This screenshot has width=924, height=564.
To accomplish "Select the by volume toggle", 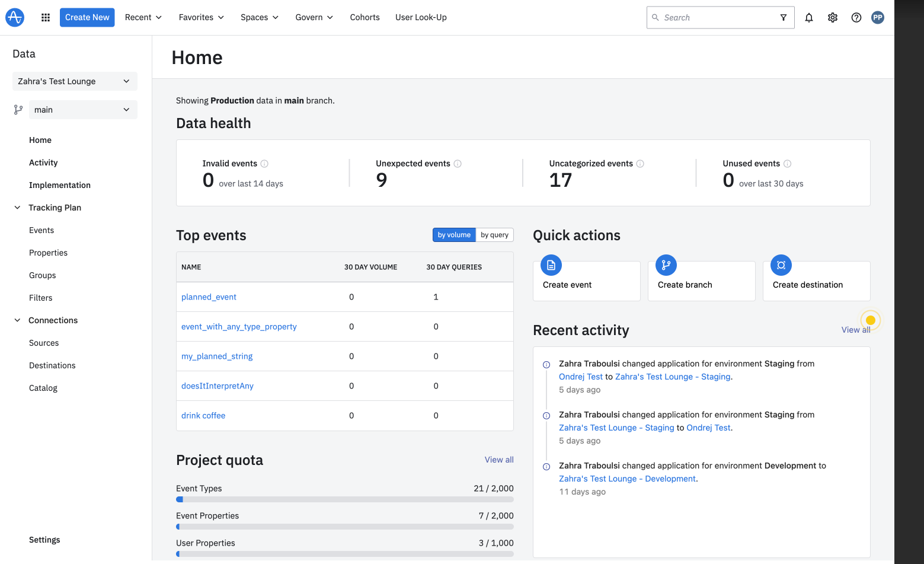I will coord(454,235).
